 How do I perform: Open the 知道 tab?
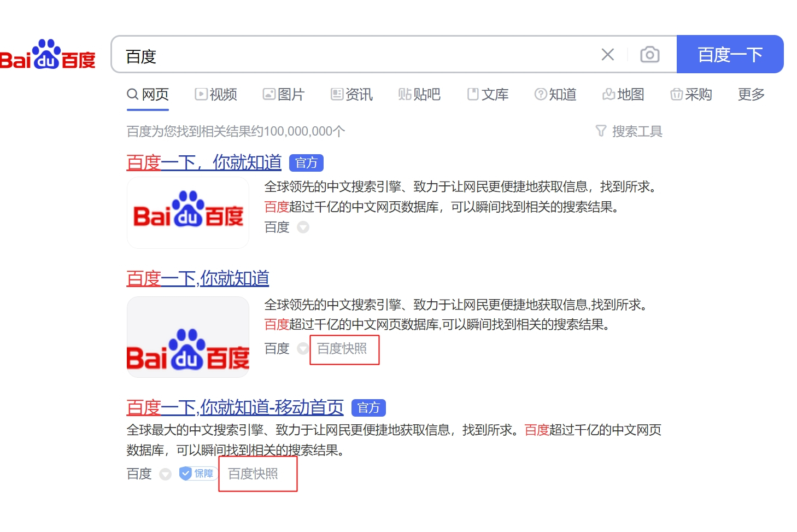[555, 95]
